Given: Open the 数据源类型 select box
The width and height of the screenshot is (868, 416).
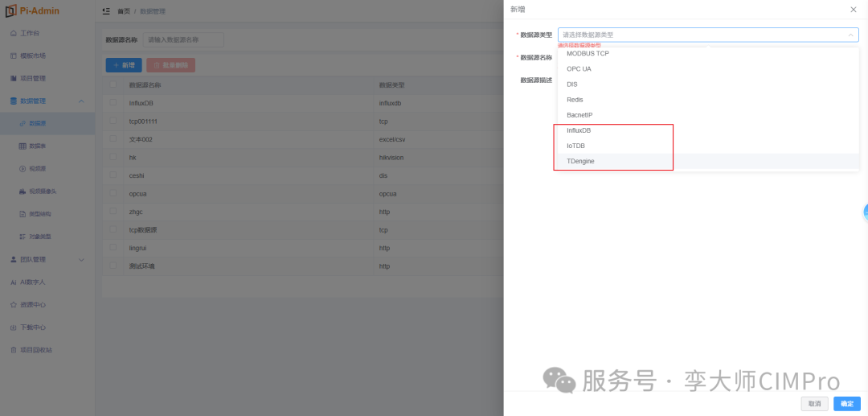Looking at the screenshot, I should pos(708,35).
